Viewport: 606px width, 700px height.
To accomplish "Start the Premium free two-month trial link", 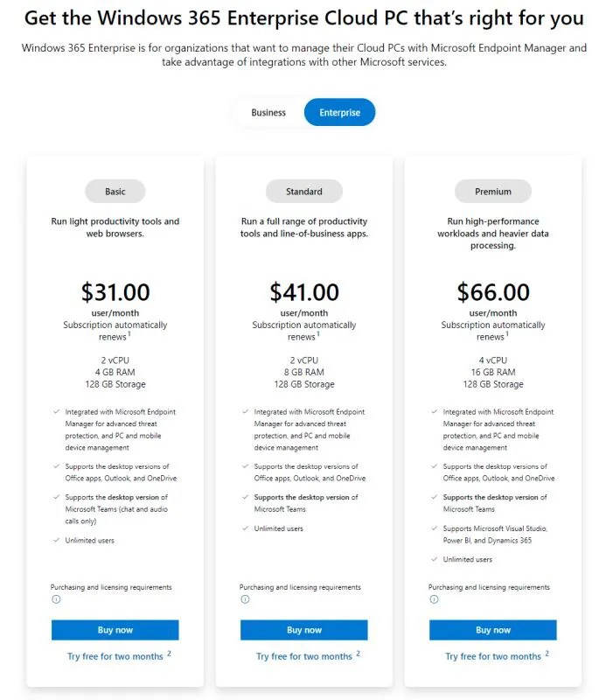I will tap(493, 656).
